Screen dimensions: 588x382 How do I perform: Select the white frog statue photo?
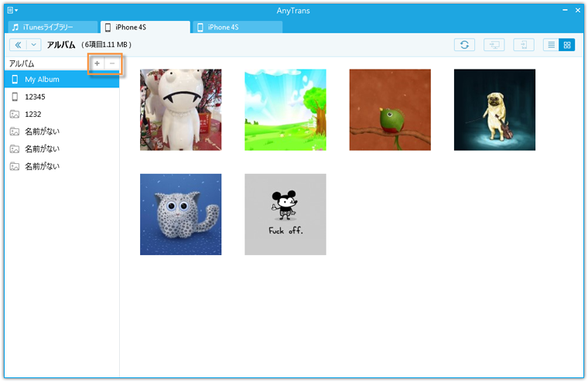[x=181, y=110]
